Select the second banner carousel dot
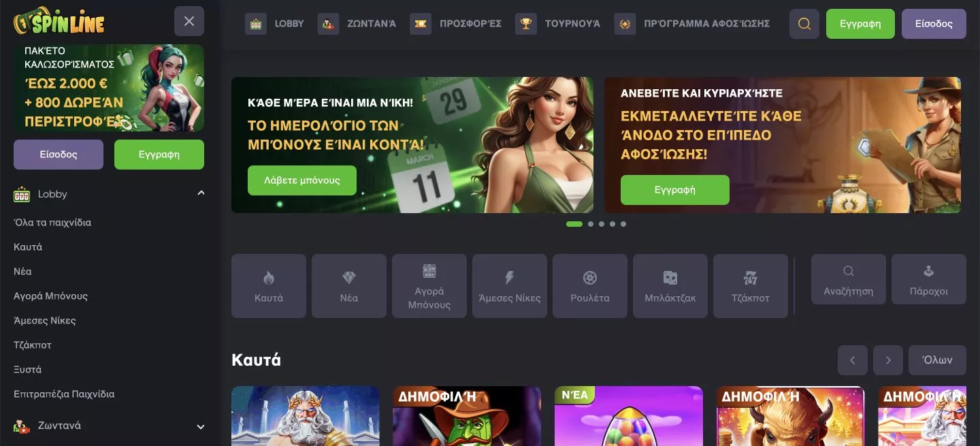This screenshot has height=446, width=980. click(x=591, y=224)
